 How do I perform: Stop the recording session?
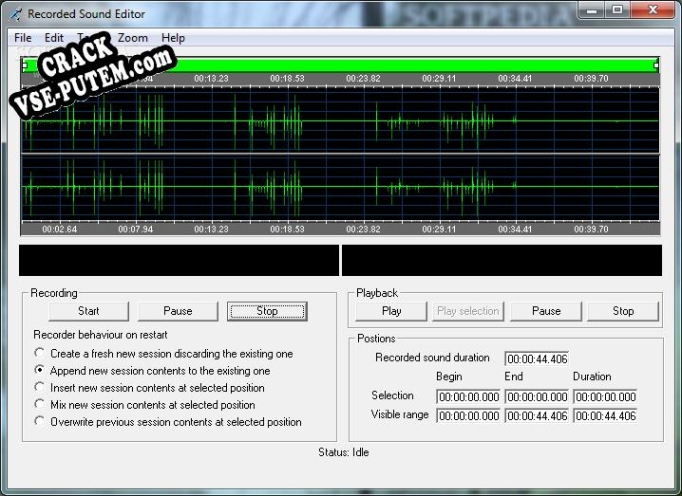click(267, 311)
